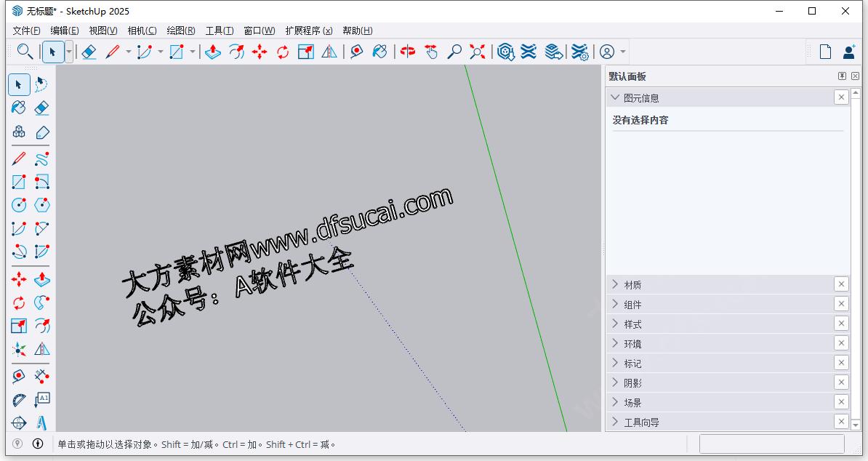This screenshot has width=868, height=461.
Task: Click the tray scrollbar down arrow
Action: pyautogui.click(x=856, y=425)
